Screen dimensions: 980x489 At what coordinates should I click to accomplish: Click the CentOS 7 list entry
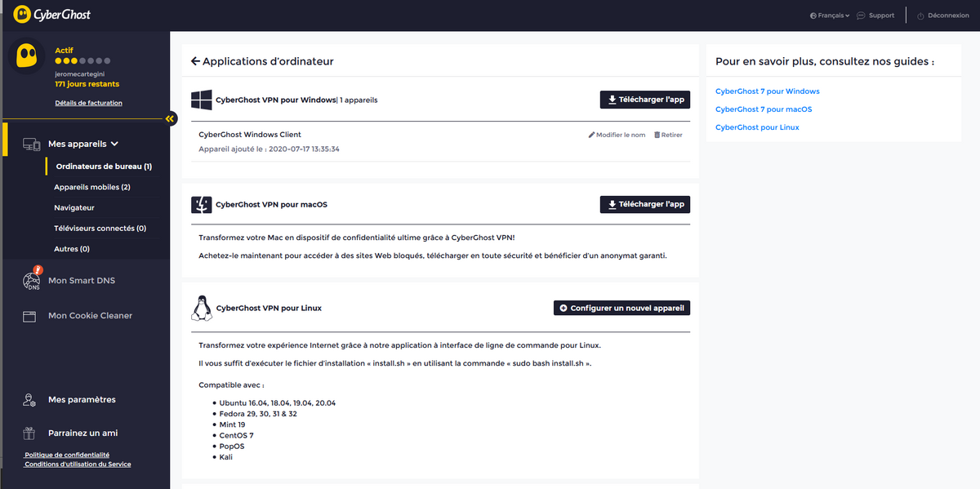pyautogui.click(x=237, y=435)
